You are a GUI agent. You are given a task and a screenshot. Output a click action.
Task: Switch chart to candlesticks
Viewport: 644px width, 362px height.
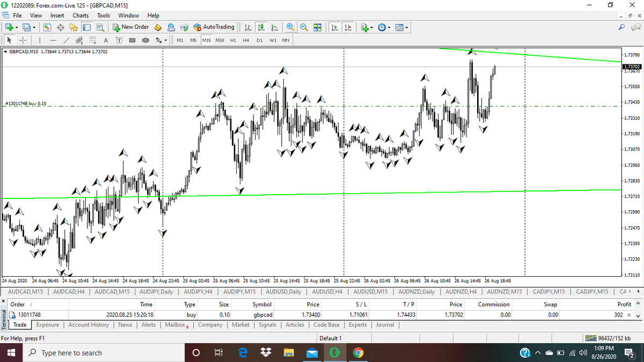(261, 27)
